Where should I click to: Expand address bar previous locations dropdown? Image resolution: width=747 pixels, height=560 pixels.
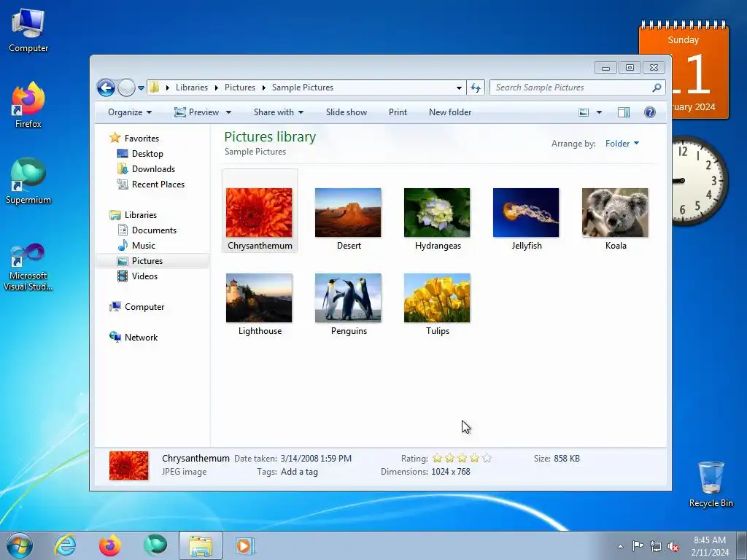click(459, 87)
